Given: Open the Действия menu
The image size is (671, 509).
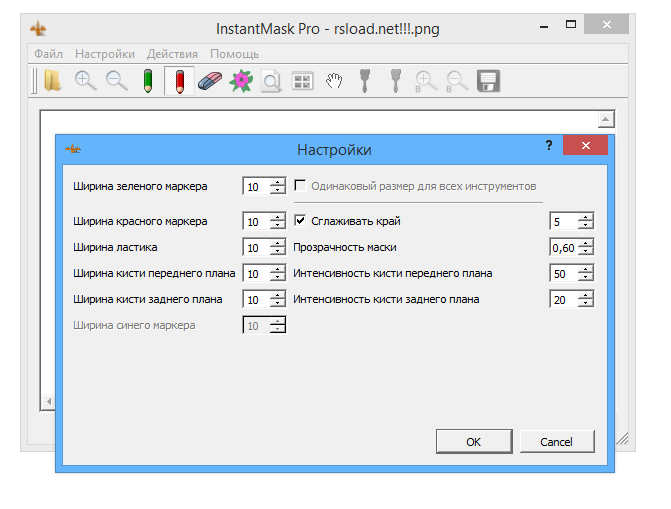Looking at the screenshot, I should click(172, 54).
